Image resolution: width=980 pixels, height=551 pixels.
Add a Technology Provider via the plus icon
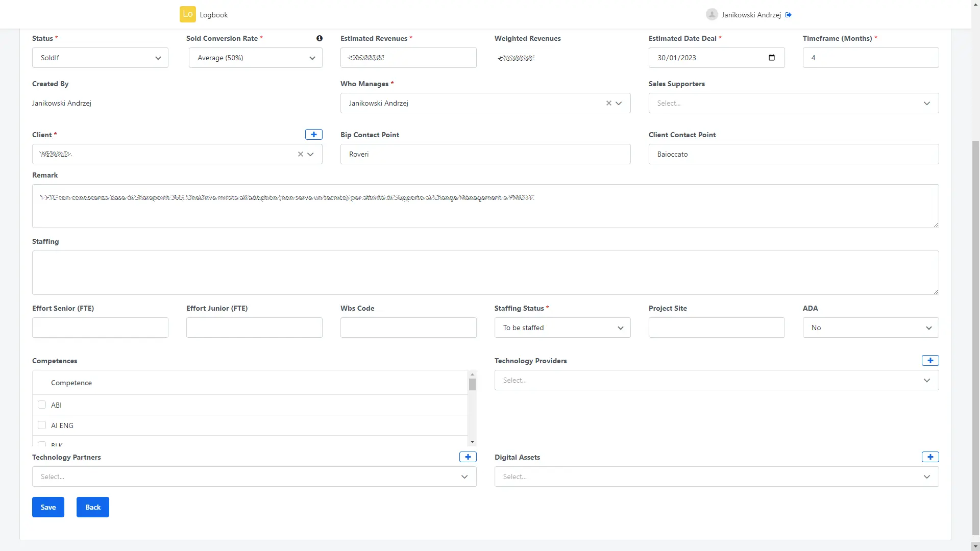coord(930,360)
